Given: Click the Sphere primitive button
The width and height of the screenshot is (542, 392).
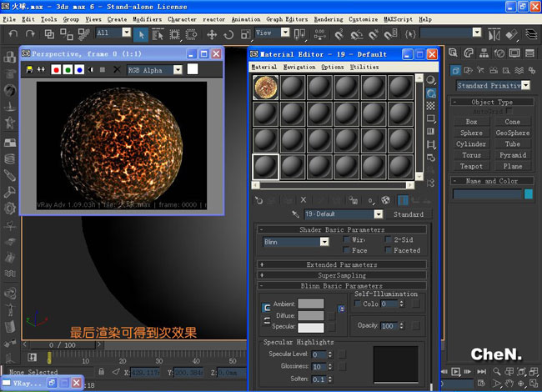Looking at the screenshot, I should tap(471, 133).
